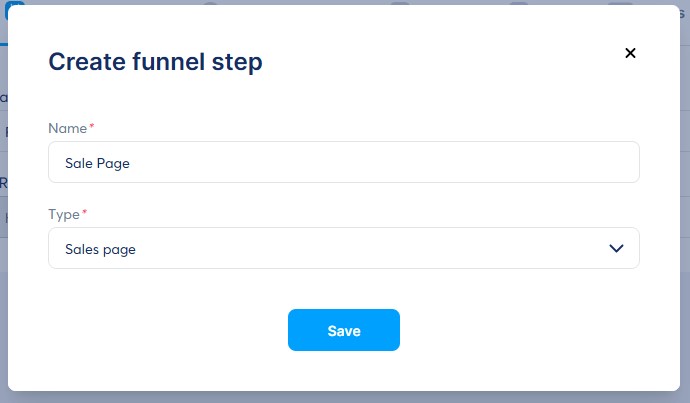Focus the field containing Sale Page text

343,162
